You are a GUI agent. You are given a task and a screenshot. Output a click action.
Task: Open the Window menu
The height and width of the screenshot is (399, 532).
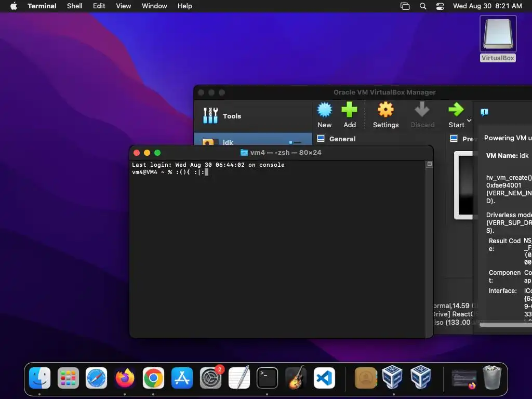coord(154,6)
